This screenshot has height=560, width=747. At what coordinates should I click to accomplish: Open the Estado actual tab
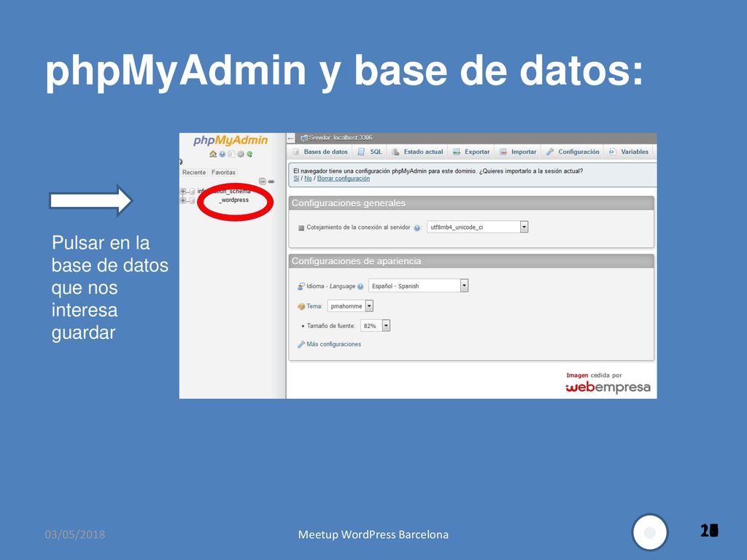coord(417,152)
